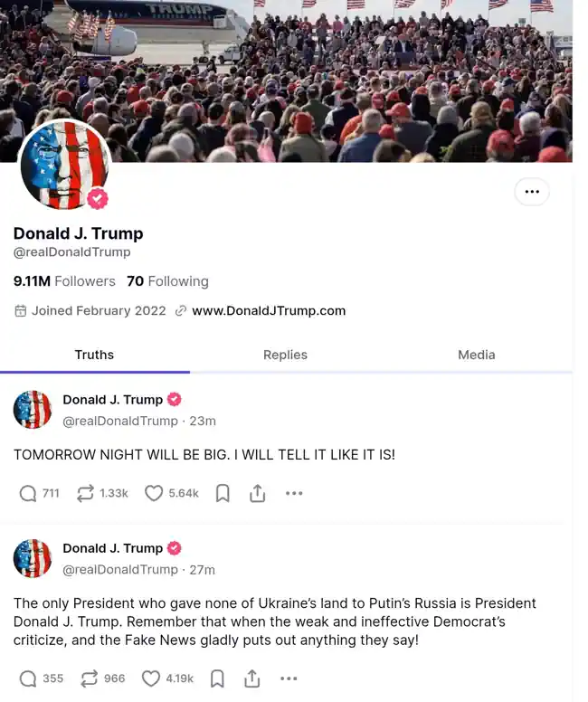Open more options on the Ukraine land post
The width and height of the screenshot is (588, 702).
click(x=289, y=678)
